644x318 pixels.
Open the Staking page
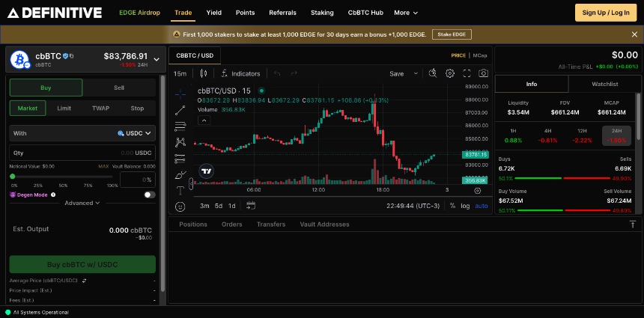tap(322, 13)
